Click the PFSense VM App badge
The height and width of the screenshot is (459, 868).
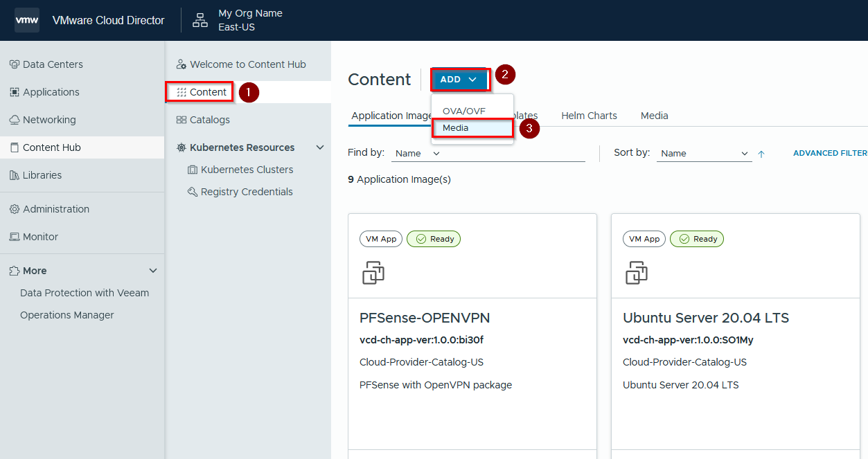click(381, 239)
